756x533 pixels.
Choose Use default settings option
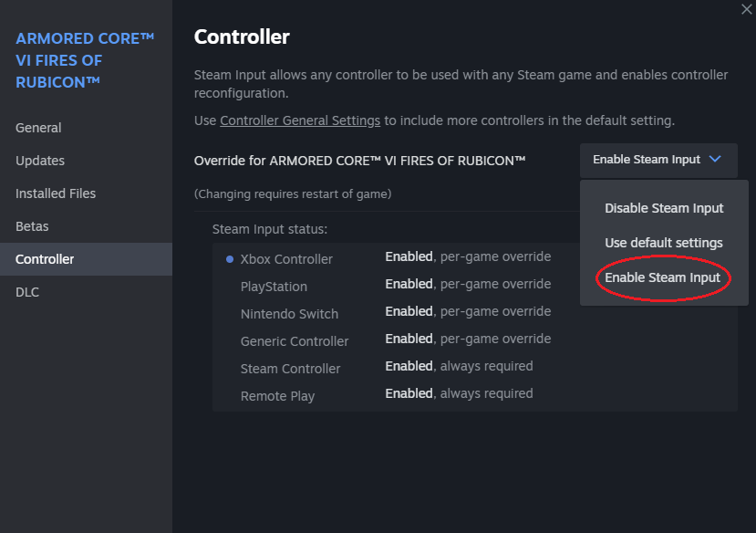[x=664, y=243]
